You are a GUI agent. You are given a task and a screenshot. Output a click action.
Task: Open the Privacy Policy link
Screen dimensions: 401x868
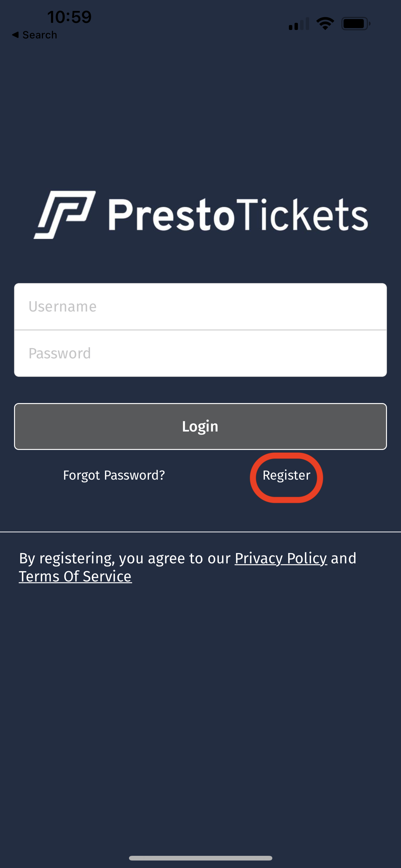[281, 558]
